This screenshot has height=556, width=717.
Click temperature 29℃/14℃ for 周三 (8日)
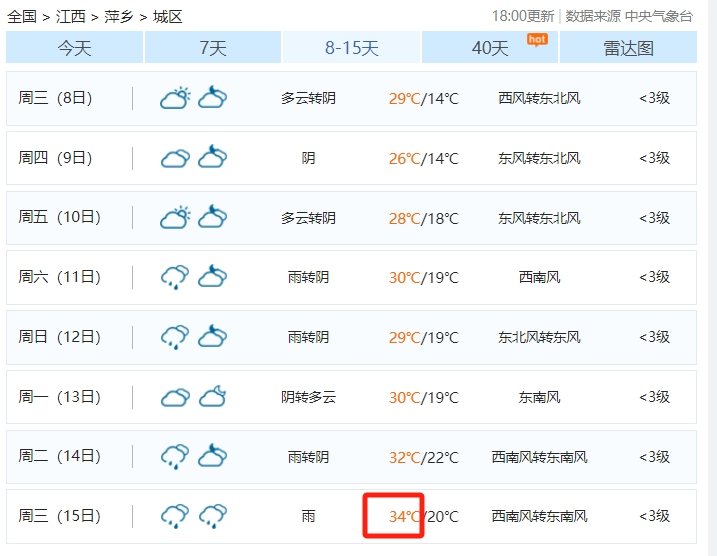423,98
